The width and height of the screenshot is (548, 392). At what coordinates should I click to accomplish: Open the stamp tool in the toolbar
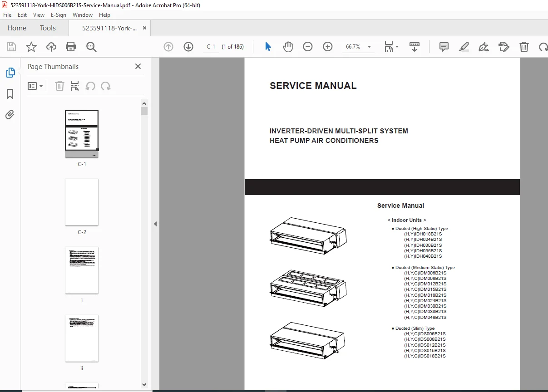[504, 47]
